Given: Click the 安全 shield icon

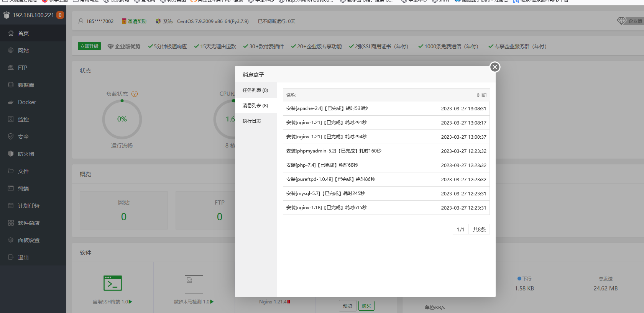Looking at the screenshot, I should (x=11, y=136).
